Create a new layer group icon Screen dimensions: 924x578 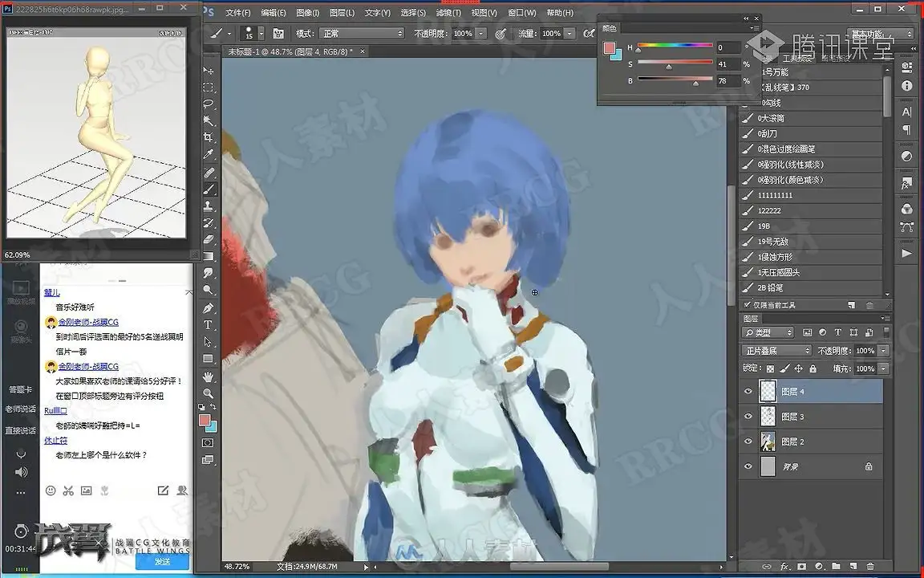coord(836,567)
